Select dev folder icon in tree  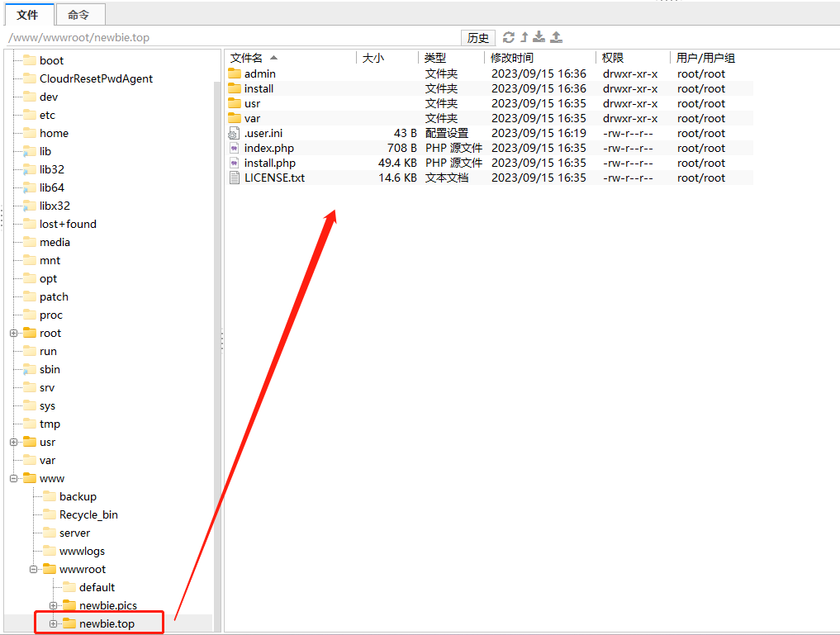coord(30,97)
